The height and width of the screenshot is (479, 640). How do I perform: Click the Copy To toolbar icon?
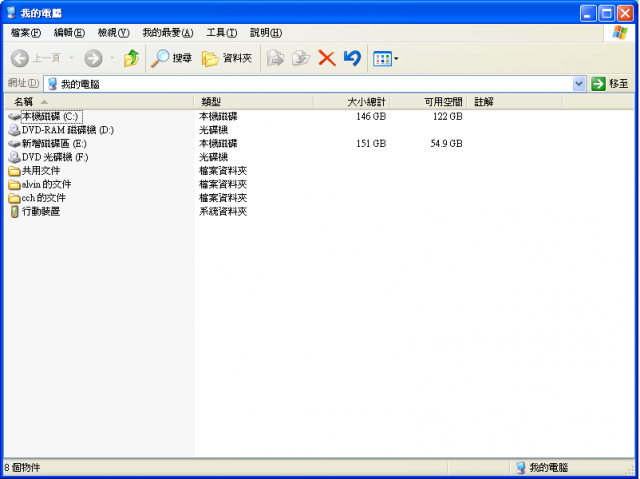301,58
